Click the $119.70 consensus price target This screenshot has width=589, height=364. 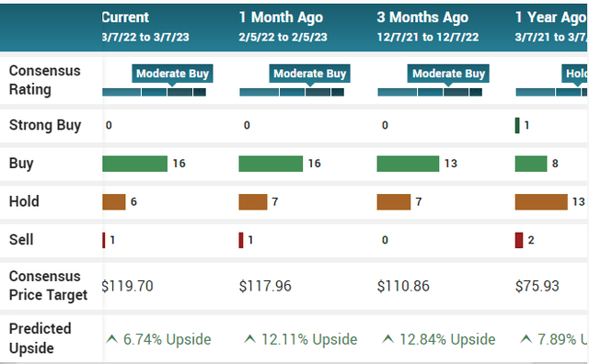[127, 286]
